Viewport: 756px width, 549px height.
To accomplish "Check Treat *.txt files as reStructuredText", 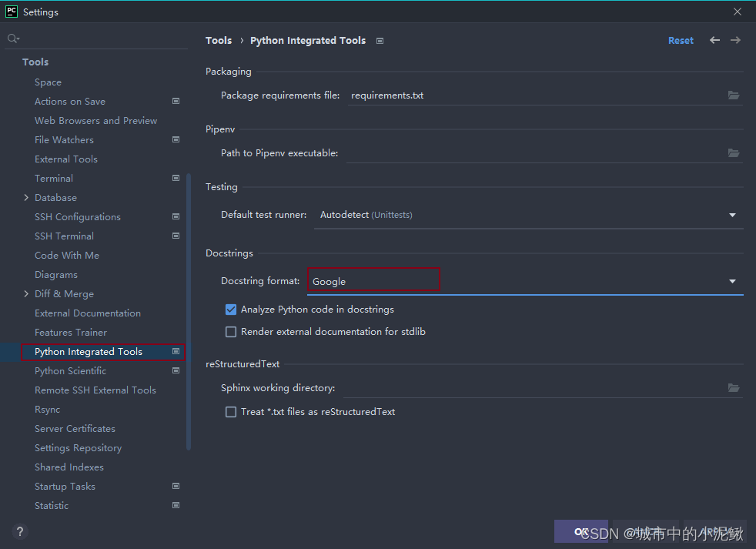I will click(231, 412).
